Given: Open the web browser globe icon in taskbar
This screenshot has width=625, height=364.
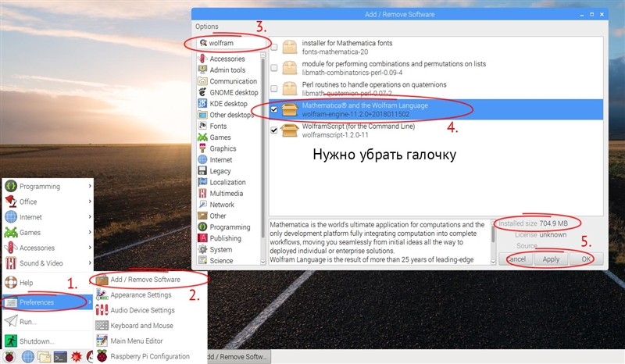Looking at the screenshot, I should coord(28,357).
